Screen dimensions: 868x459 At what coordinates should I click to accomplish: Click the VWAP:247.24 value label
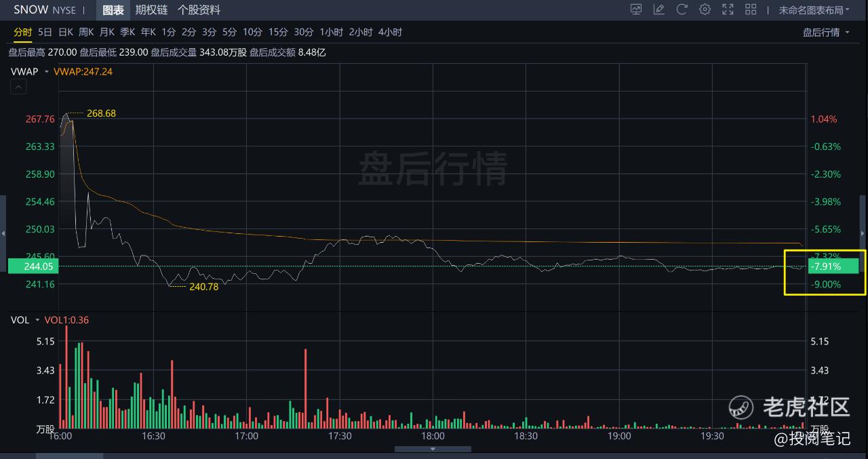tap(83, 72)
